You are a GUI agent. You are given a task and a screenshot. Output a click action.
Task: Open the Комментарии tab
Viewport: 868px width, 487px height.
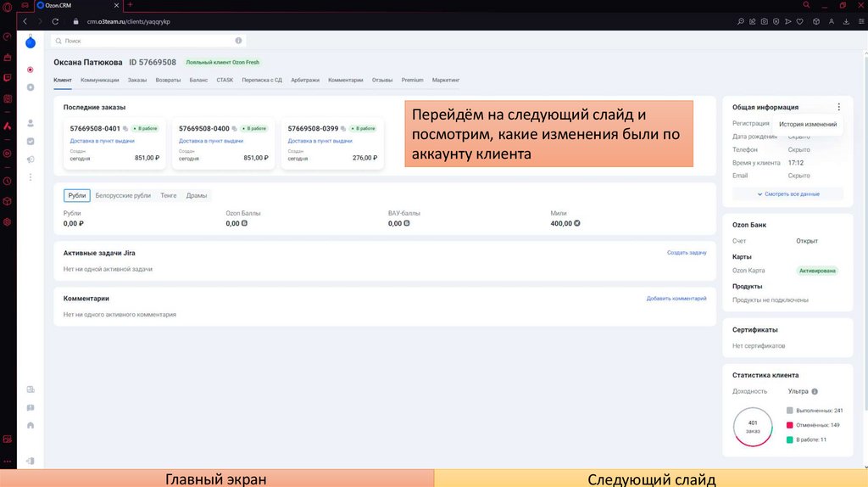point(346,80)
